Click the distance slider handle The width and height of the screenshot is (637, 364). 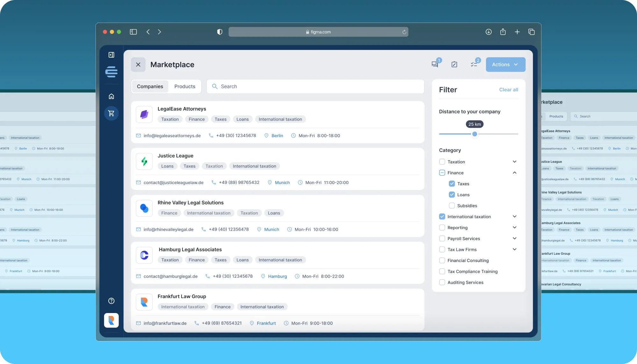(x=475, y=134)
